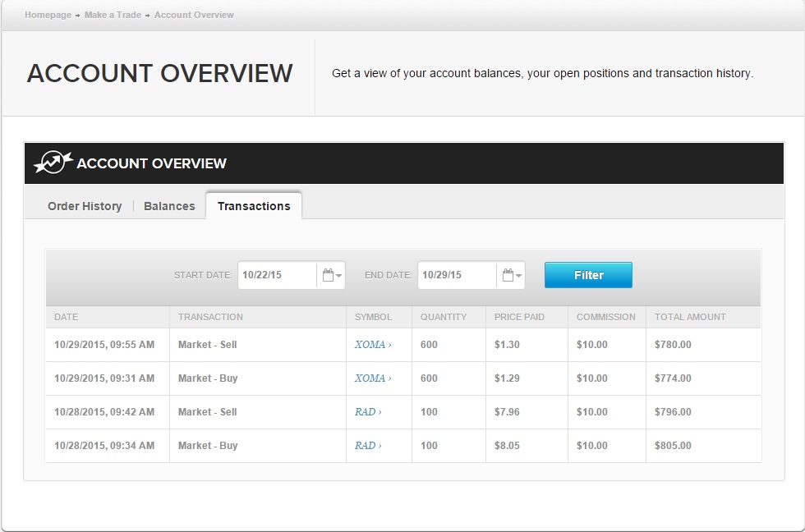Switch to the Balances tab
Viewport: 805px width, 532px height.
click(169, 206)
